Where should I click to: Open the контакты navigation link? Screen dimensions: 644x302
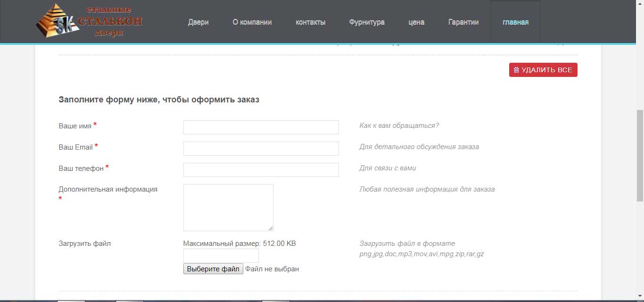[x=310, y=22]
